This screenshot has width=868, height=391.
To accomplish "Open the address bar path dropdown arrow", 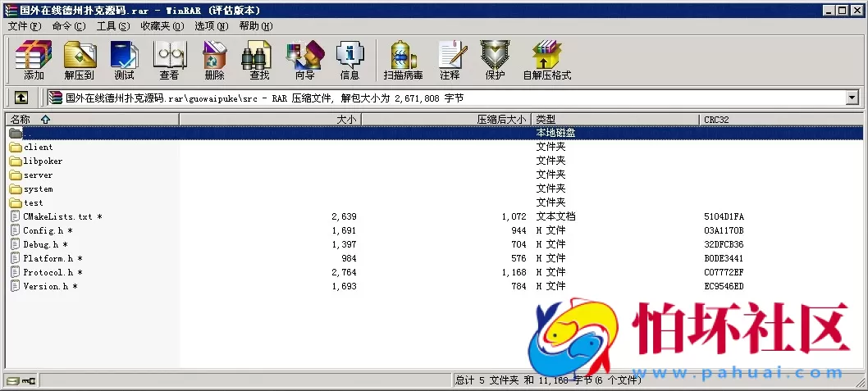I will (x=852, y=98).
